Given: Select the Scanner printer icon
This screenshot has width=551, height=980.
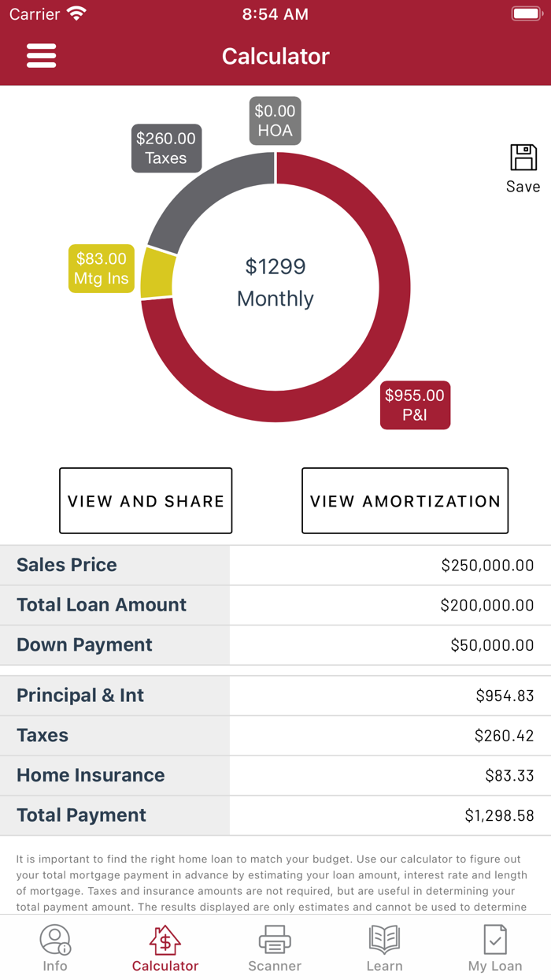Looking at the screenshot, I should click(275, 939).
